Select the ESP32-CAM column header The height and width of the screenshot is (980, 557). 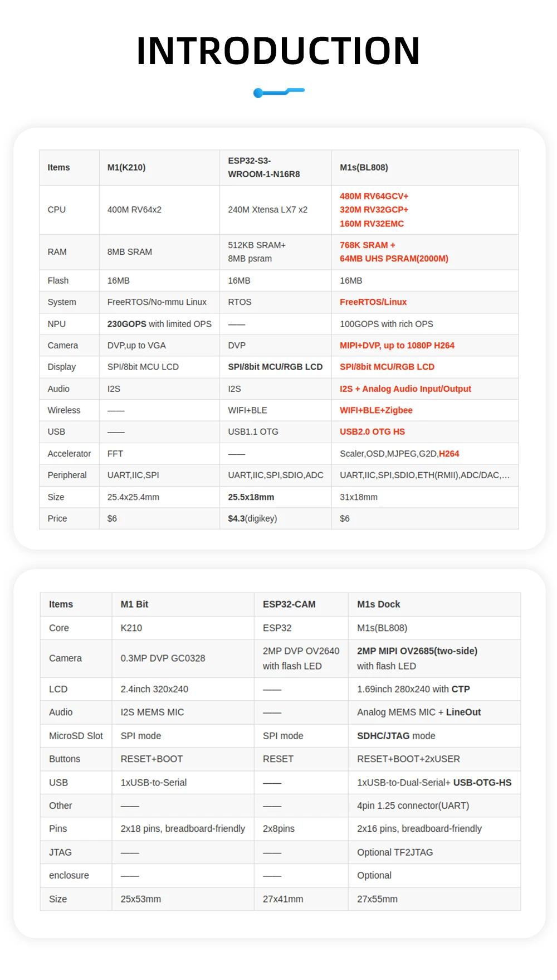point(289,604)
